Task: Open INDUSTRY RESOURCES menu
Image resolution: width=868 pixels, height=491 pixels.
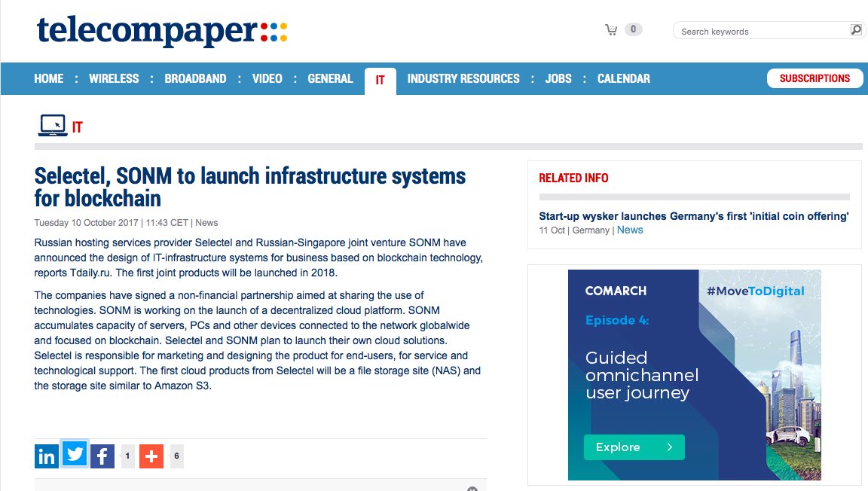Action: tap(463, 78)
